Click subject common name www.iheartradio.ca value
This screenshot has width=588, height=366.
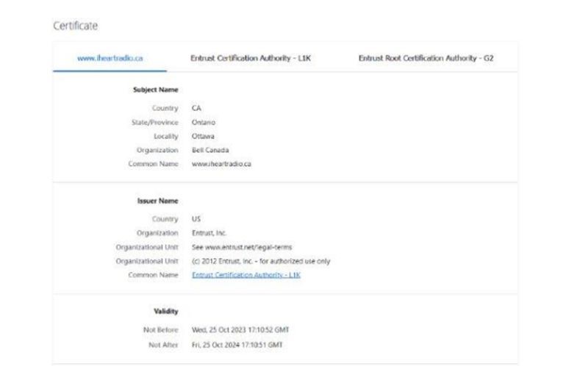click(x=222, y=164)
